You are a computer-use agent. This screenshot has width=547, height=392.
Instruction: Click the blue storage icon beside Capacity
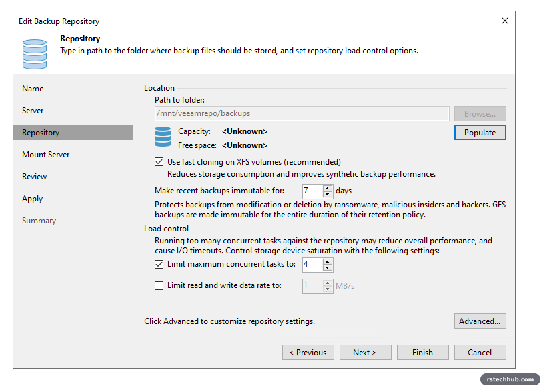point(163,137)
